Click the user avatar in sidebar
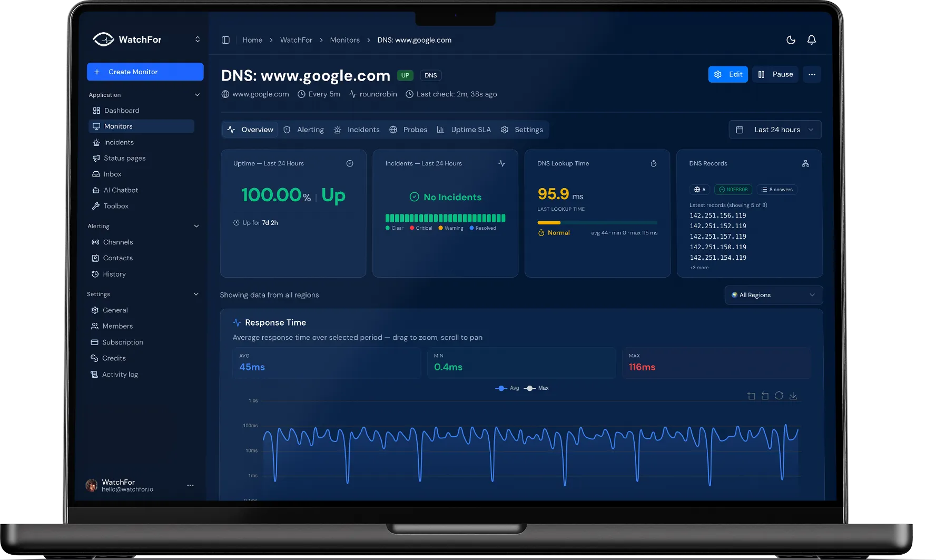 [x=92, y=485]
